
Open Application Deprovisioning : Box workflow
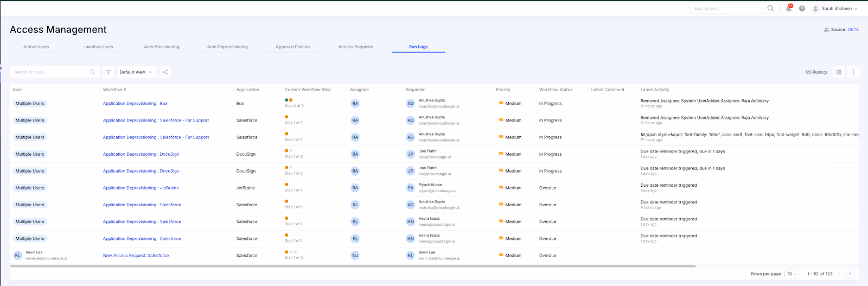click(135, 104)
